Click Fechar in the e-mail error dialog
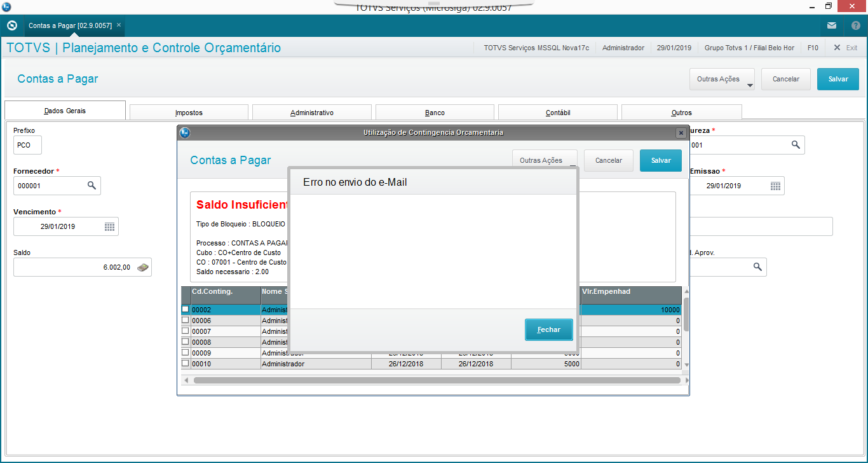Image resolution: width=868 pixels, height=463 pixels. click(549, 329)
